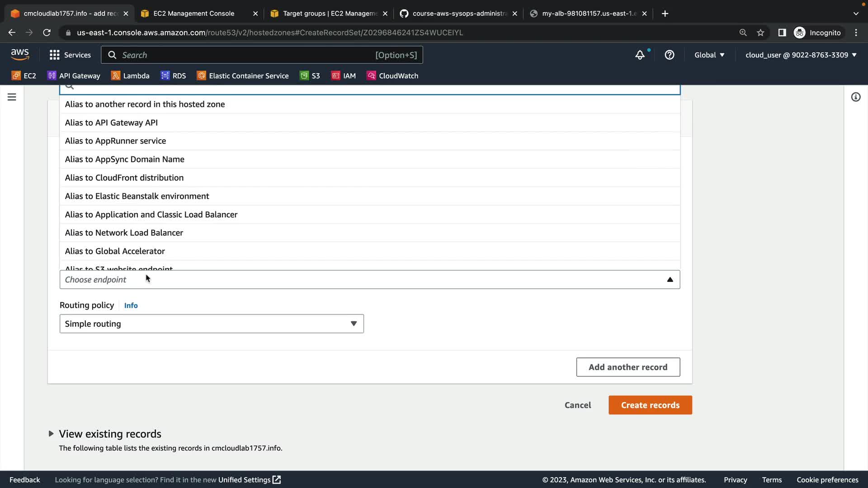The width and height of the screenshot is (868, 488).
Task: Click the AWS logo home icon
Action: coord(20,55)
